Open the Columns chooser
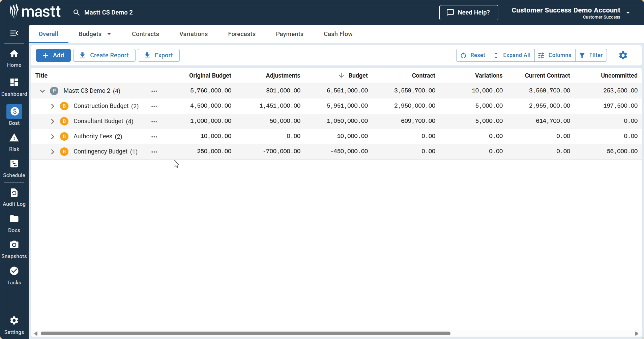Screen dimensions: 644x339 pos(555,55)
